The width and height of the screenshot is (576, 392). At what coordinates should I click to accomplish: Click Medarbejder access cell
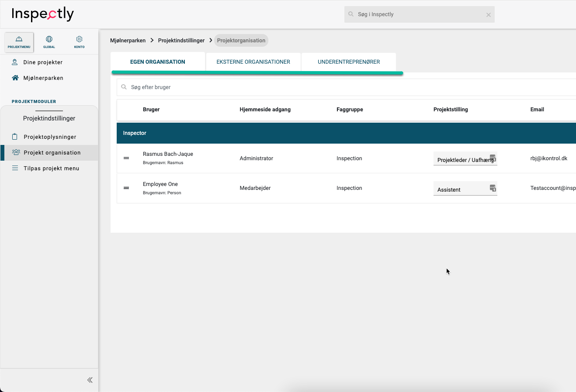(255, 188)
